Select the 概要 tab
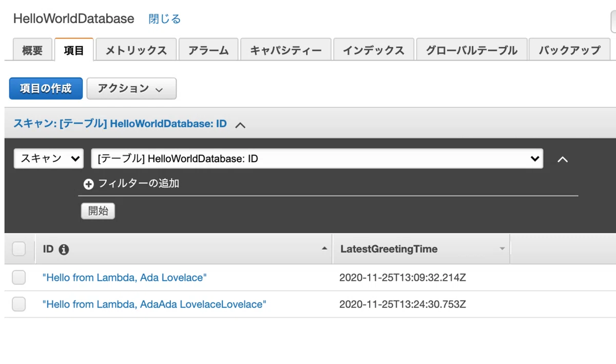This screenshot has width=616, height=364. click(32, 50)
